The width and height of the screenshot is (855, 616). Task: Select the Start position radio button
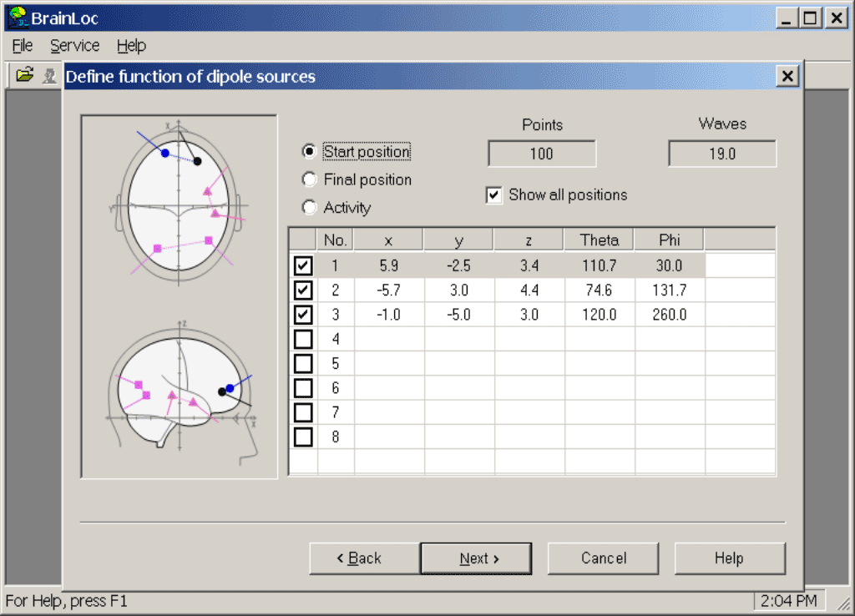(309, 151)
